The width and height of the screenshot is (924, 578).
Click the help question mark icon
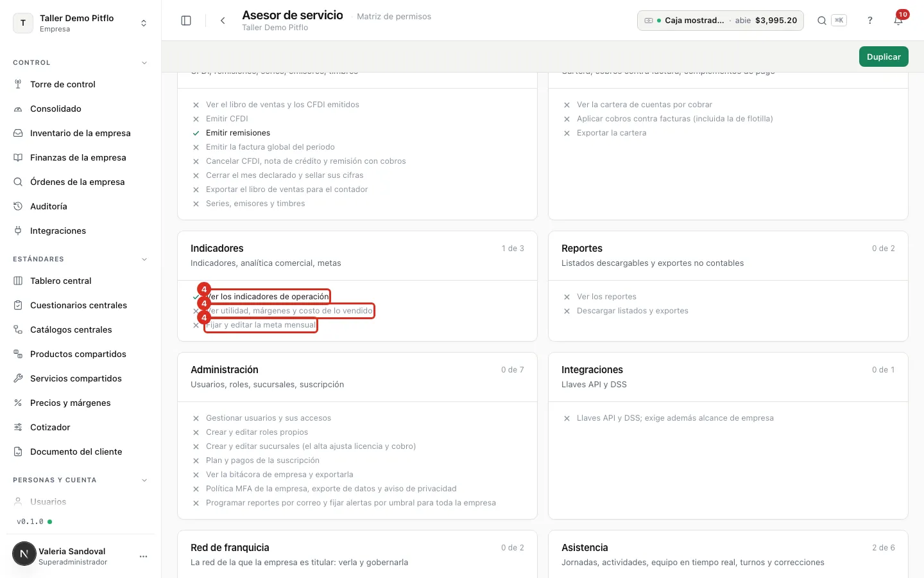pyautogui.click(x=870, y=21)
